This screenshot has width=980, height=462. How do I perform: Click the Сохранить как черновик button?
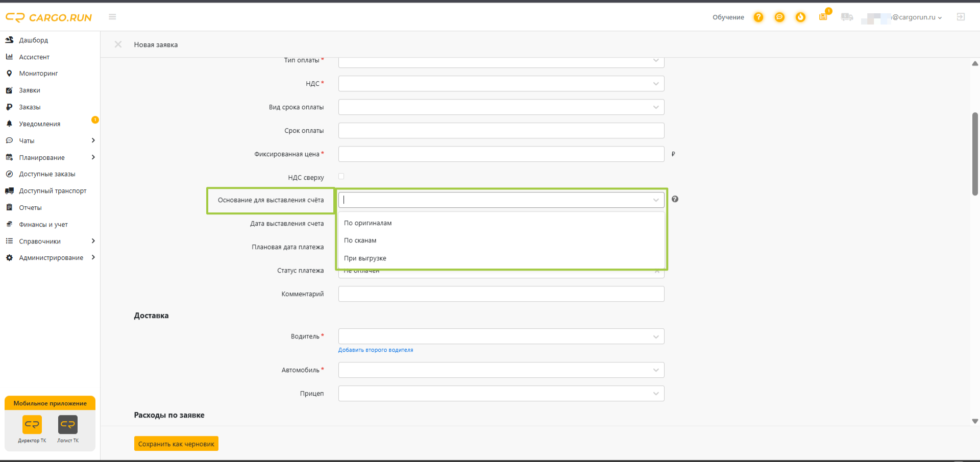(x=176, y=444)
